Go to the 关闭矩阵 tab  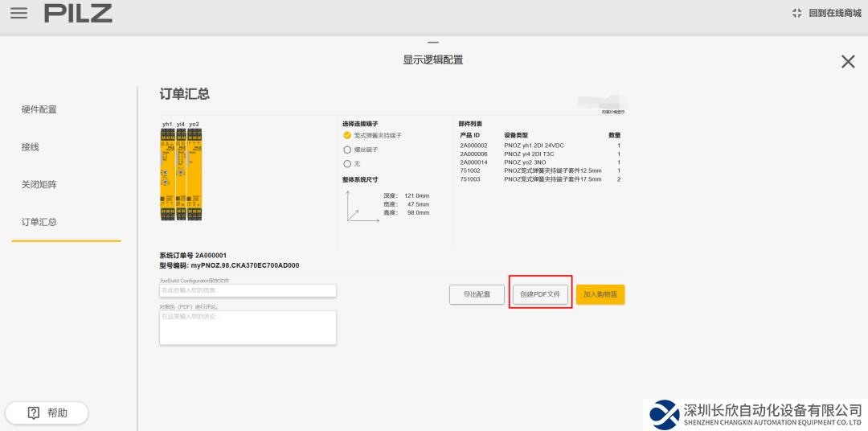[39, 184]
